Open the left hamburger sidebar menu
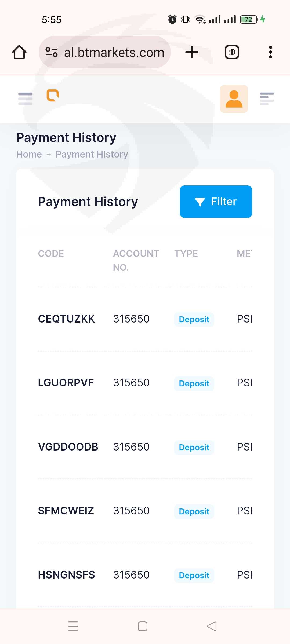Image resolution: width=290 pixels, height=644 pixels. click(x=25, y=99)
